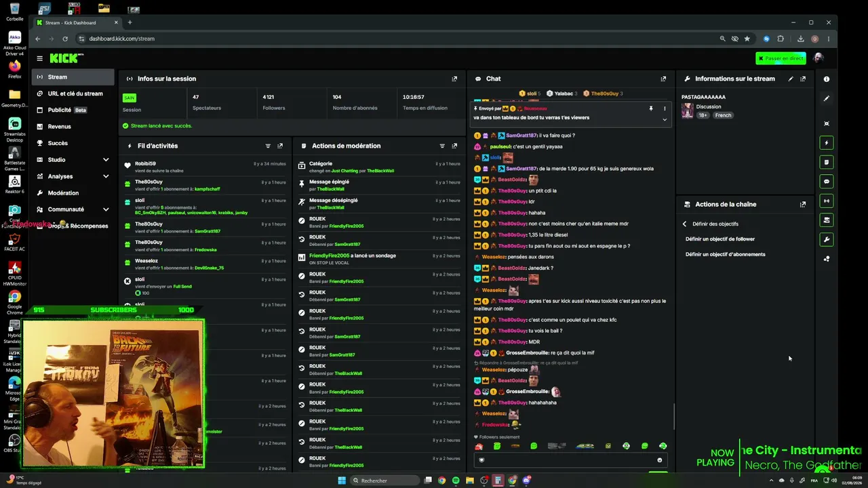This screenshot has height=488, width=868.
Task: Expand the Studio sidebar section
Action: point(106,160)
